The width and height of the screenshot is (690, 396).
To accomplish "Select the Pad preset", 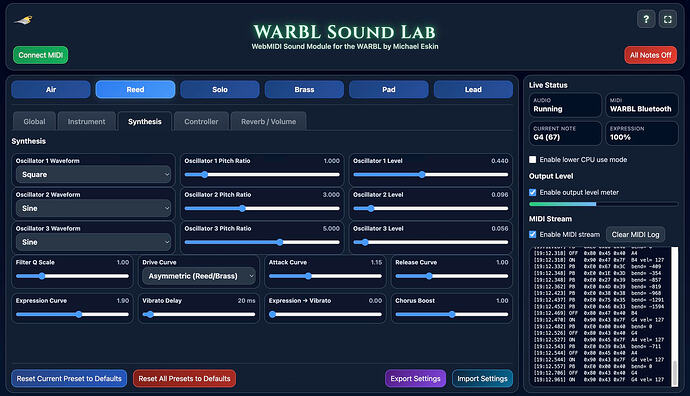I will coord(389,89).
